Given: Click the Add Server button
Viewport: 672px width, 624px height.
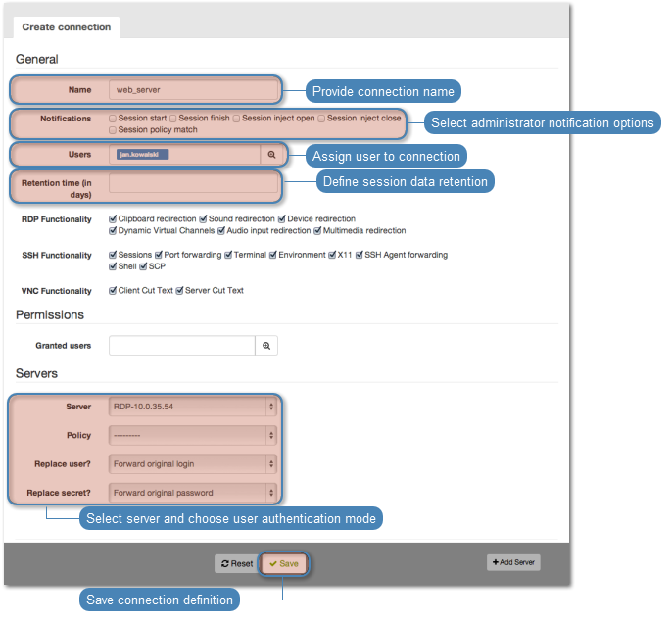Looking at the screenshot, I should pyautogui.click(x=513, y=562).
